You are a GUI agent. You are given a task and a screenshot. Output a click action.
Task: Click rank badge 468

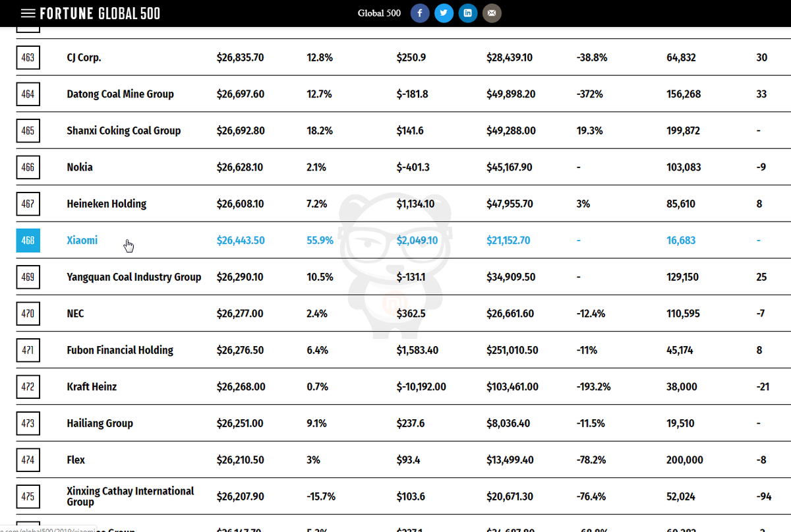tap(28, 241)
